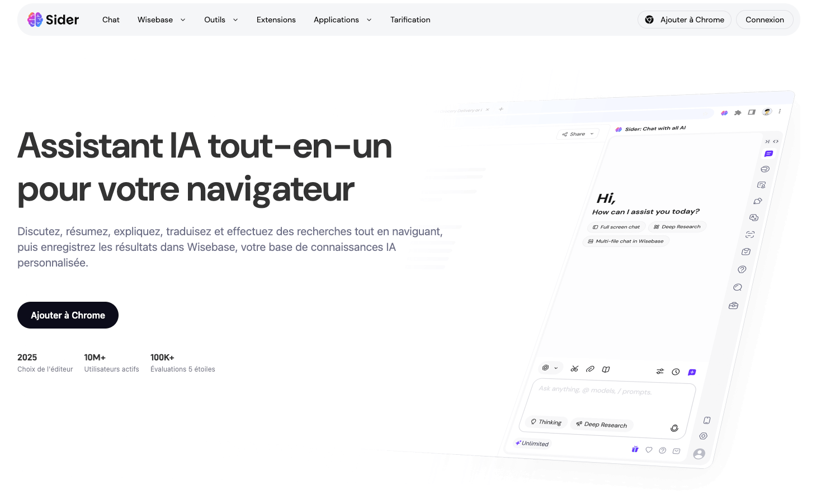Click the side panel icon in the mockup toolbar
Screen dimensions: 816x504
752,112
